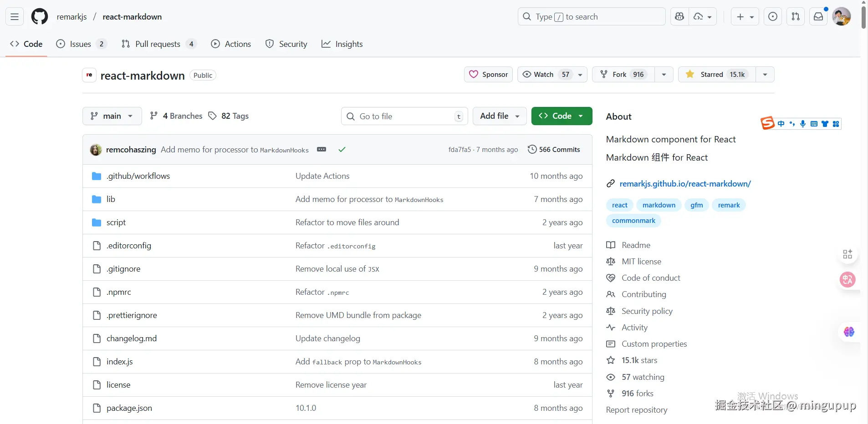Open the issues circle-dot icon in header

click(x=773, y=17)
